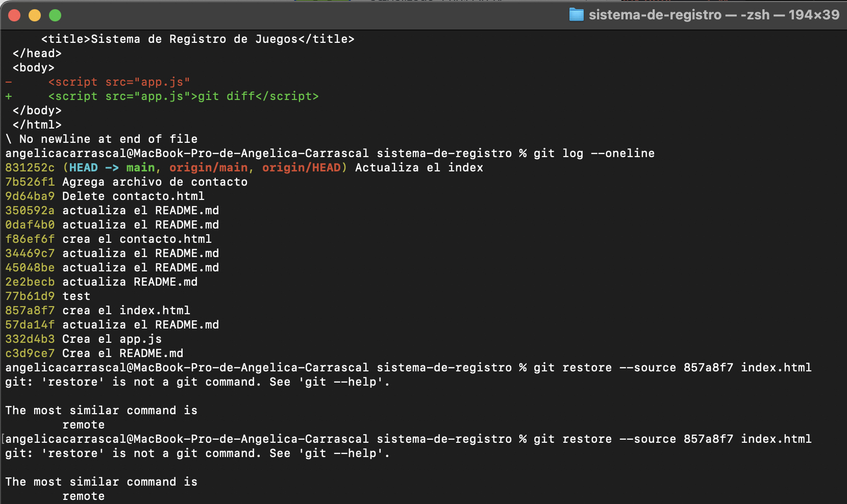Click commit hash 45048be

30,268
